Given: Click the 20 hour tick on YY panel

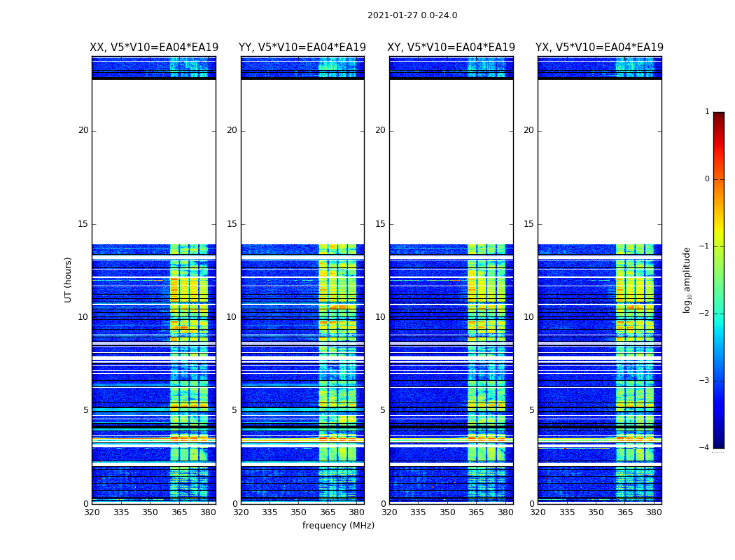Looking at the screenshot, I should [232, 130].
